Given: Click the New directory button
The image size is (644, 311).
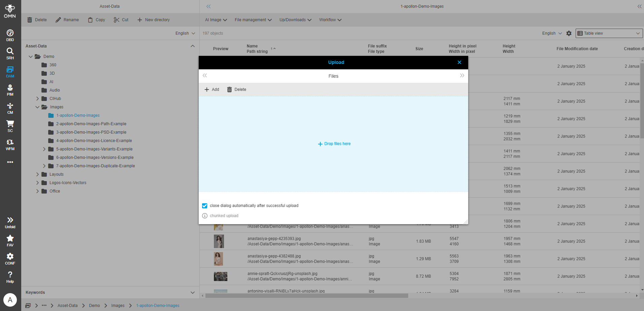Looking at the screenshot, I should point(154,20).
